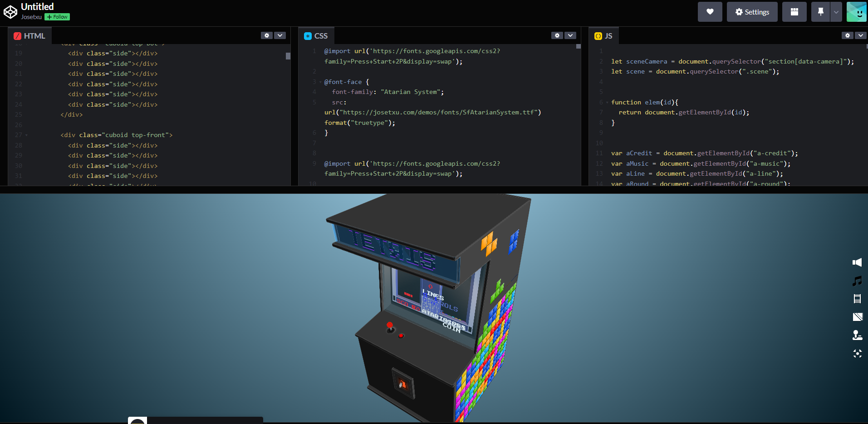Open HTML editor settings gear
This screenshot has width=868, height=424.
[x=267, y=35]
